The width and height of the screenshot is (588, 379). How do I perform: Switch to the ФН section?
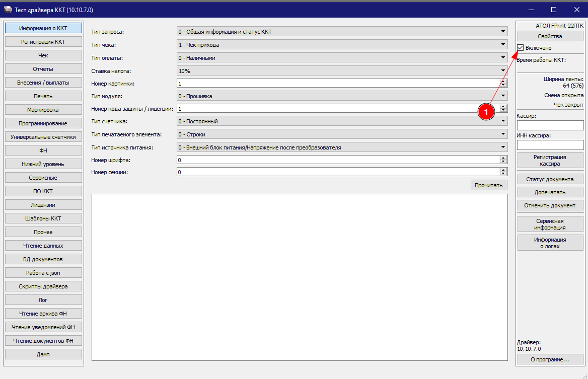(x=43, y=150)
